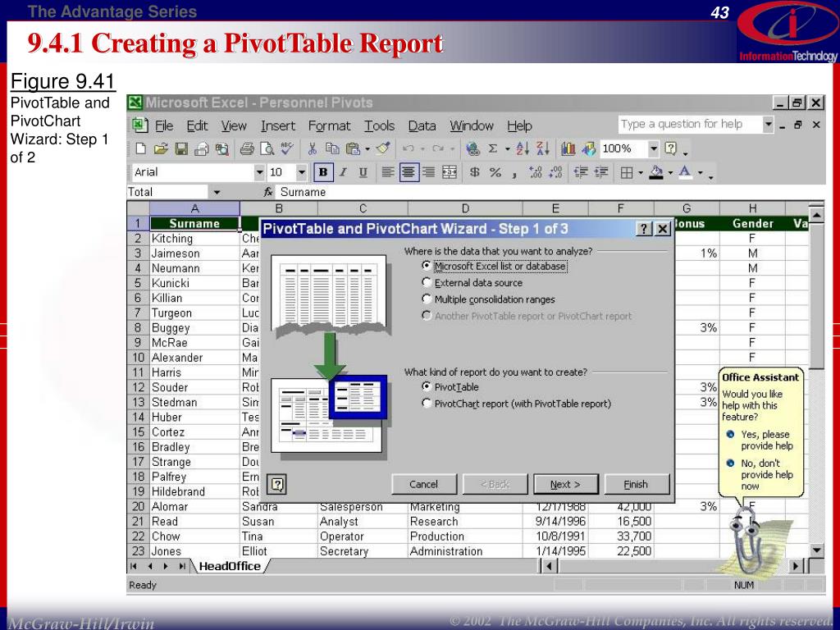The image size is (840, 630).
Task: Open the Edit menu
Action: [197, 126]
